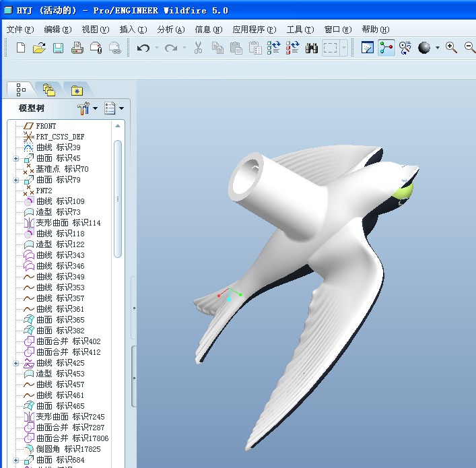The width and height of the screenshot is (476, 468).
Task: Open the 插入(I) menu
Action: [x=133, y=30]
